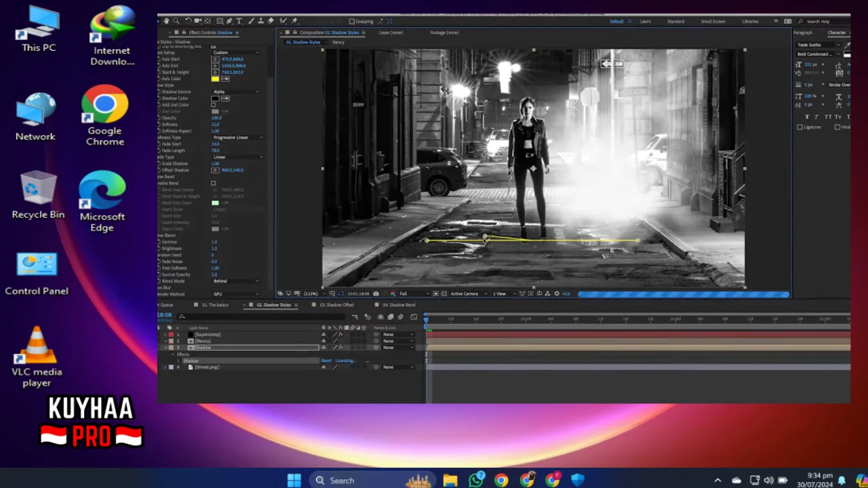868x488 pixels.
Task: Click the faux bold T icon
Action: pos(807,117)
